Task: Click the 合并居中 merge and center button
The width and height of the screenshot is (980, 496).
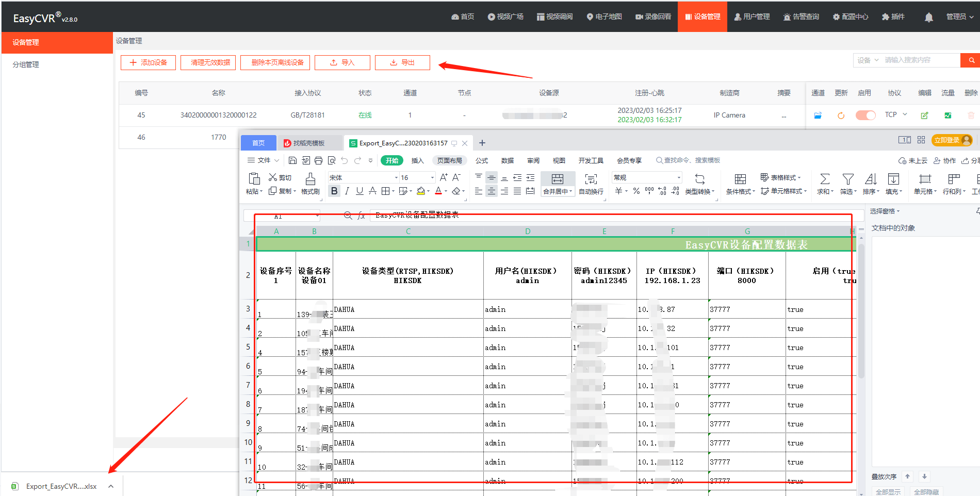Action: [x=558, y=184]
